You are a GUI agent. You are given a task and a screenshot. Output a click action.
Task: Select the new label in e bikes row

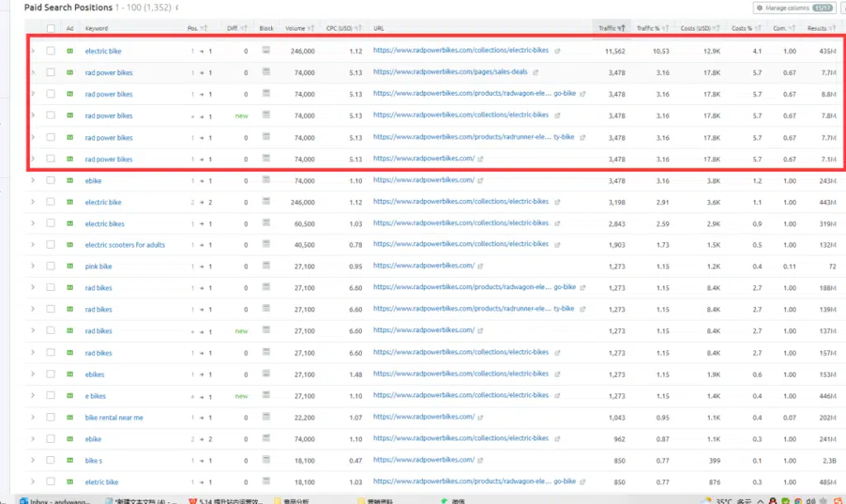coord(241,396)
